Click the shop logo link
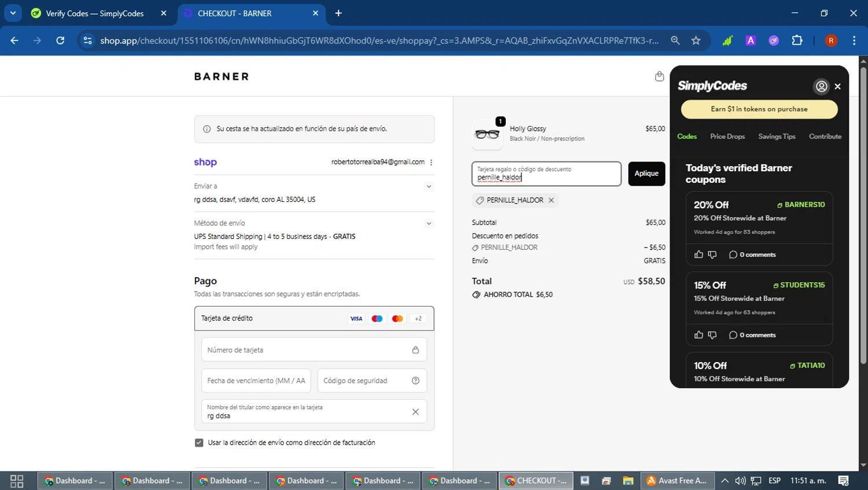868x490 pixels. coord(205,163)
